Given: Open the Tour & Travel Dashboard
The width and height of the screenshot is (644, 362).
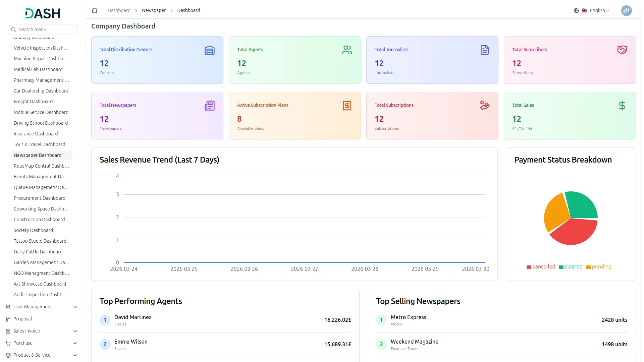Looking at the screenshot, I should click(40, 144).
